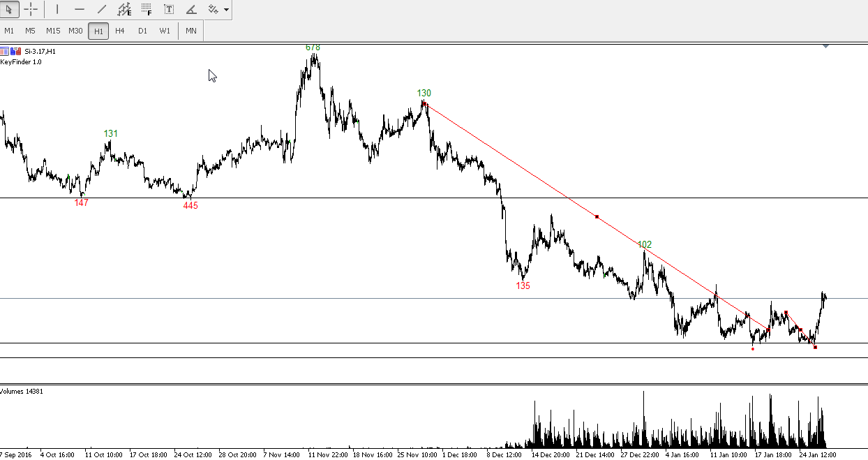Click the 7 Sep 2016 date label
This screenshot has width=868, height=460.
point(16,454)
